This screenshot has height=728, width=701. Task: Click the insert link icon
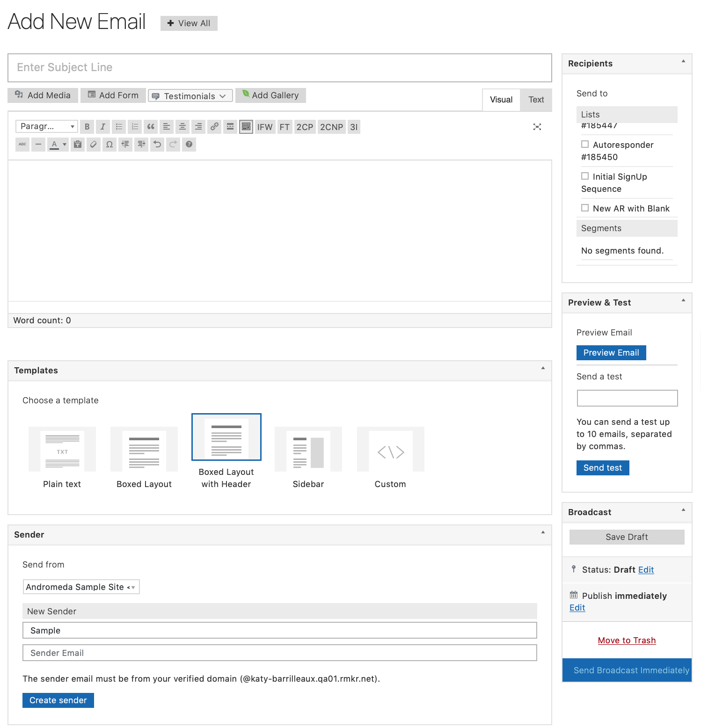point(214,127)
